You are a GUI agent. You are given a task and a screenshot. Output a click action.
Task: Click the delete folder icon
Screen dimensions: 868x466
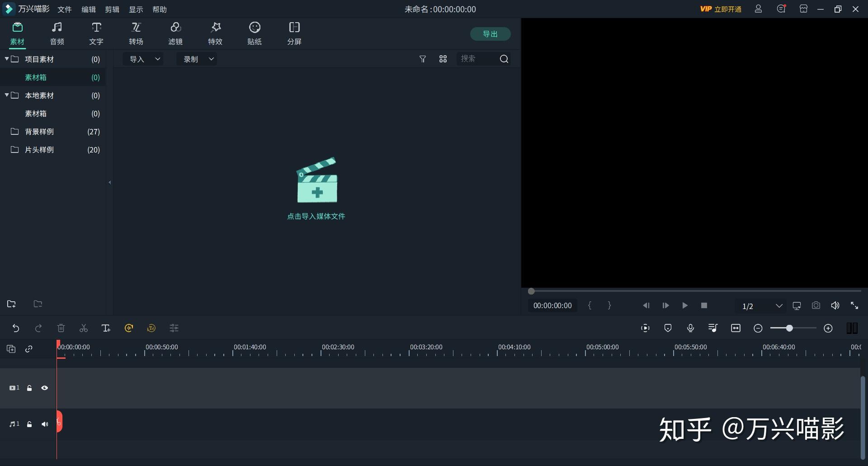point(38,304)
